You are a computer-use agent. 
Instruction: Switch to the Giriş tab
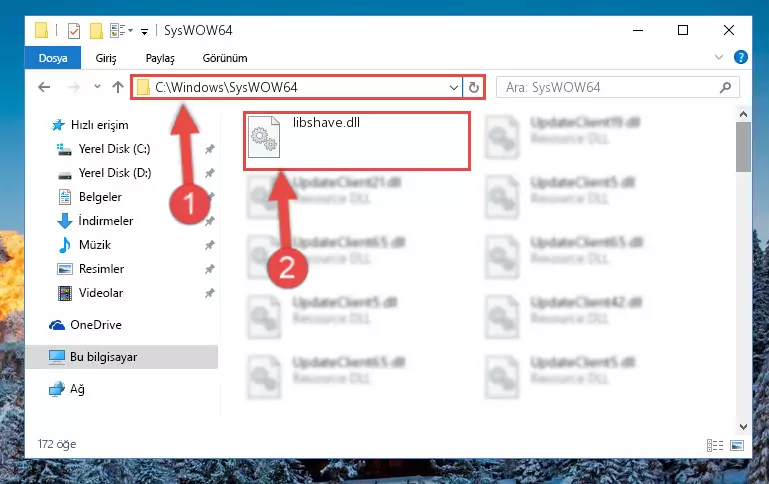(106, 58)
